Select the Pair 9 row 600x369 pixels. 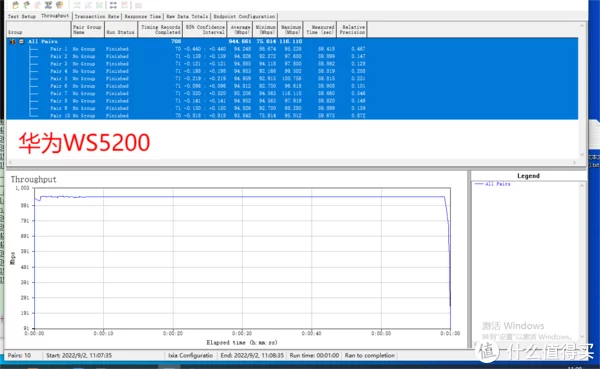coord(292,108)
